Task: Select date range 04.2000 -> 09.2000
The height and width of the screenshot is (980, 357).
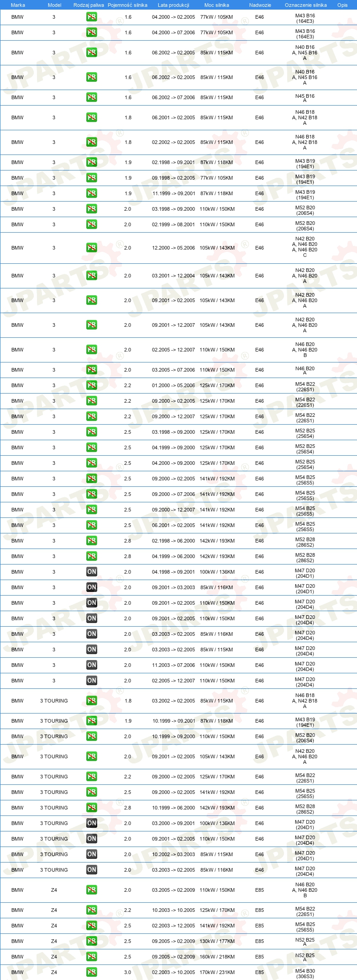Action: 173,463
